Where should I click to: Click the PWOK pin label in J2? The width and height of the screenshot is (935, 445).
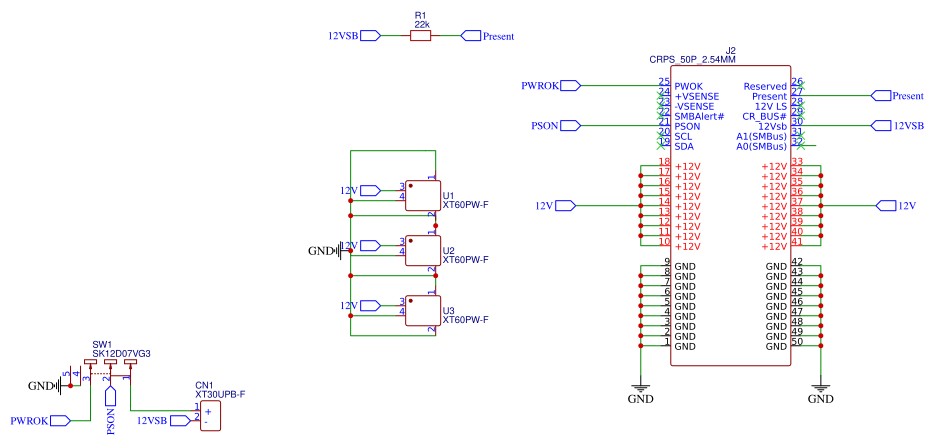tap(689, 86)
